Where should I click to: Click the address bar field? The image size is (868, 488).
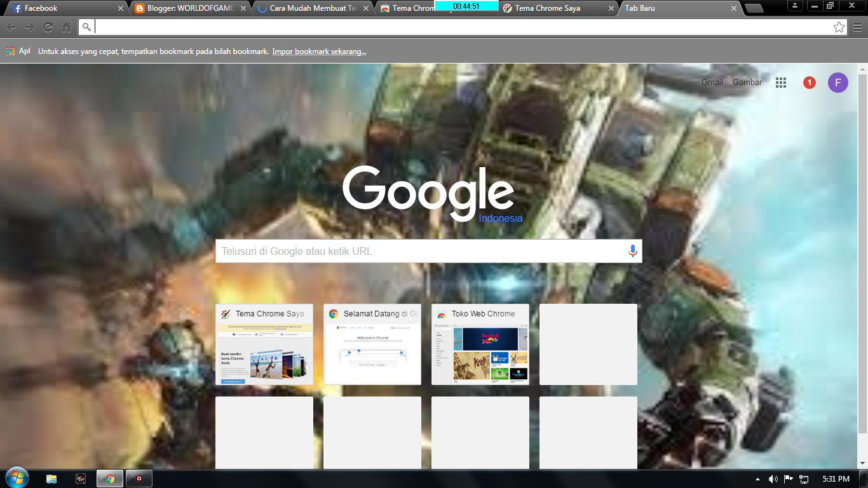point(463,27)
